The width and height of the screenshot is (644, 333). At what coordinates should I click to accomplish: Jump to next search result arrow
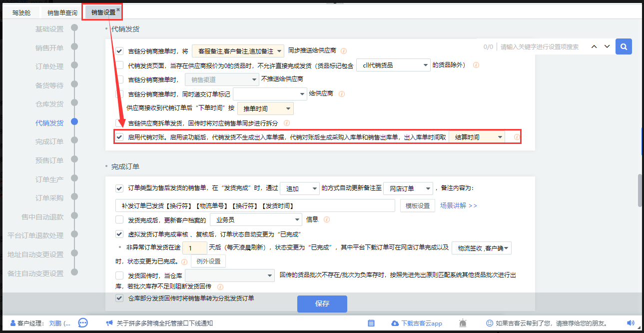point(607,46)
